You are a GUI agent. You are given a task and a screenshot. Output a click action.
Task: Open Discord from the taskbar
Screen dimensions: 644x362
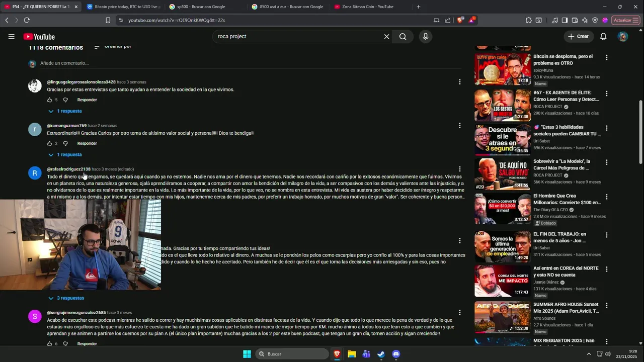pos(395,354)
